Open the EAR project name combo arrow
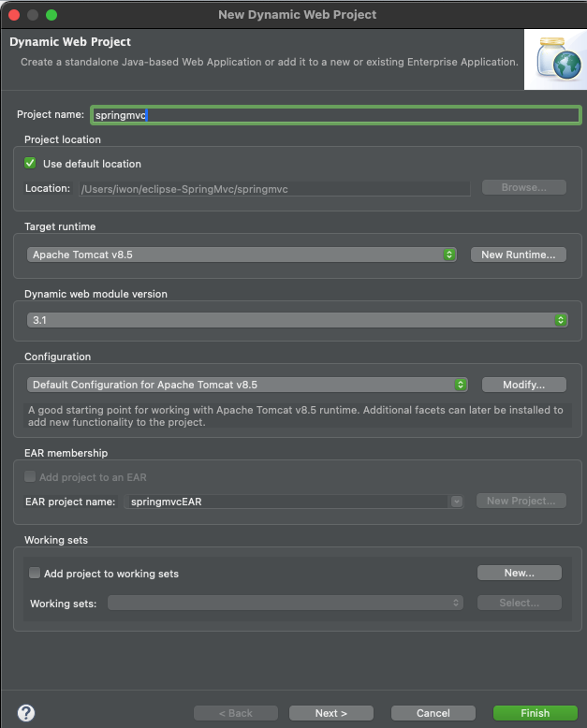The width and height of the screenshot is (587, 728). [x=457, y=502]
